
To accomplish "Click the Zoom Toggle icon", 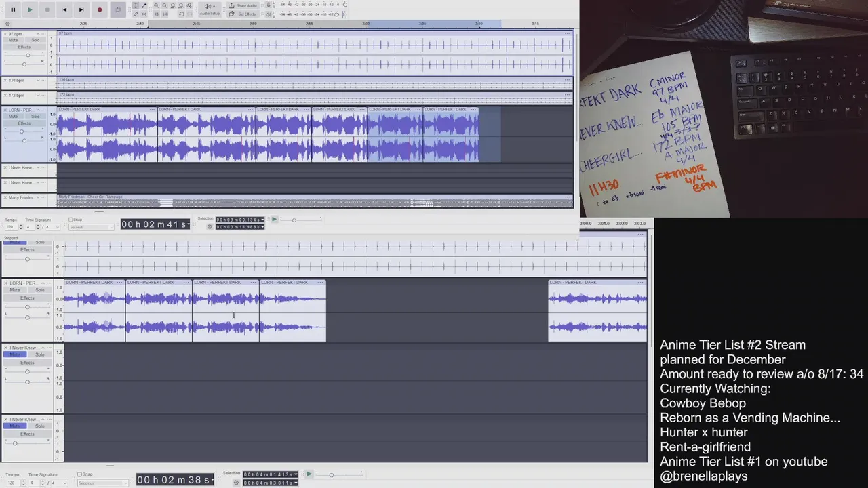I will click(x=189, y=5).
